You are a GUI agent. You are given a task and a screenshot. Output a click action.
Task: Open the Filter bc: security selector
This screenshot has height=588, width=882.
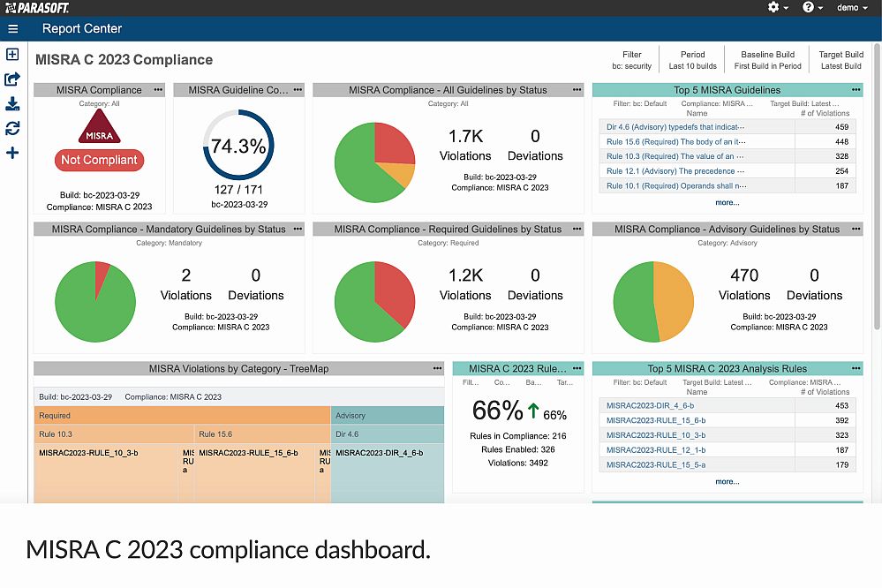click(x=631, y=60)
